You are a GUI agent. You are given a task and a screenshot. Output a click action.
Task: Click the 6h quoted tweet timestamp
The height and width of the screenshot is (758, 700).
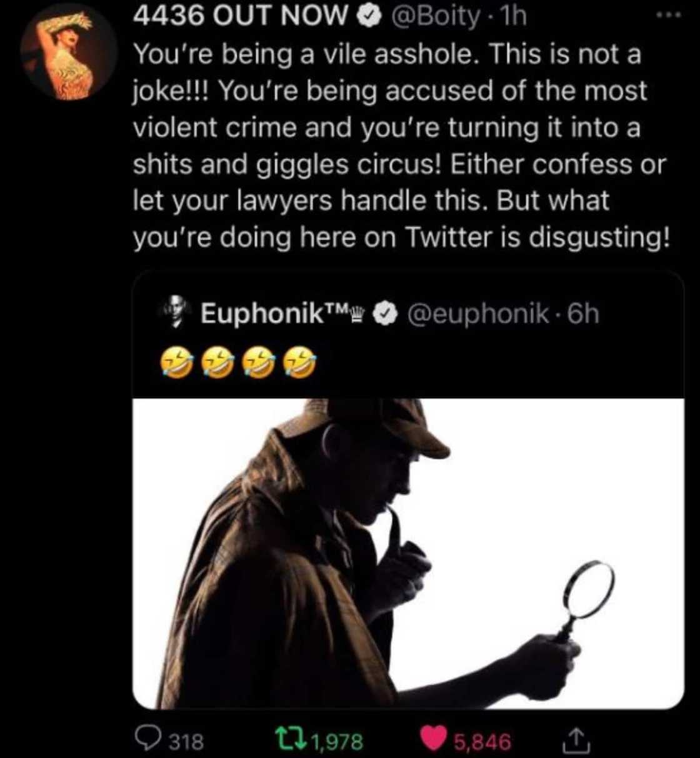tap(582, 314)
